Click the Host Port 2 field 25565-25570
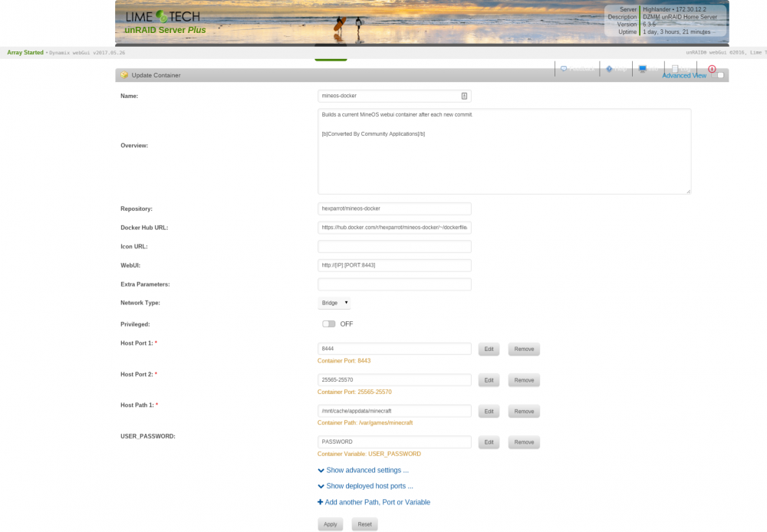The width and height of the screenshot is (767, 532). pos(394,380)
